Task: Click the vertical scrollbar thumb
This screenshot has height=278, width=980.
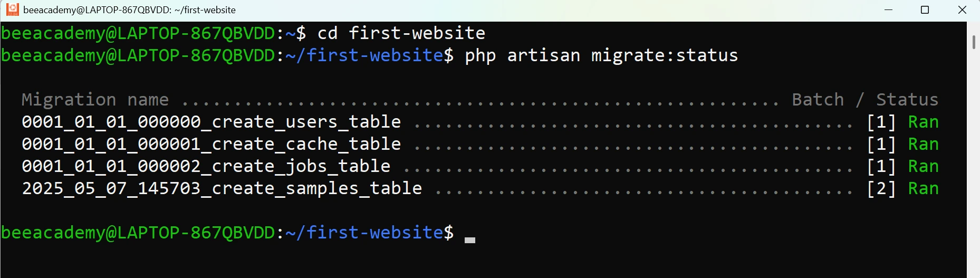Action: coord(974,42)
